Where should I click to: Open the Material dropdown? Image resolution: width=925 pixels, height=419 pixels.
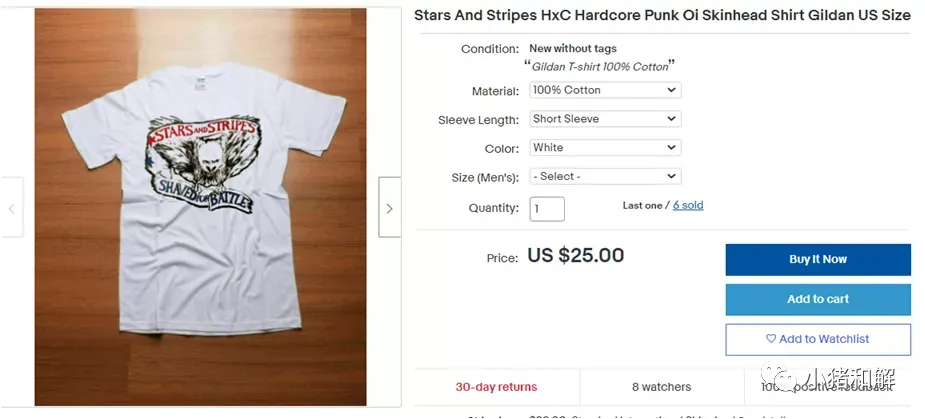605,90
